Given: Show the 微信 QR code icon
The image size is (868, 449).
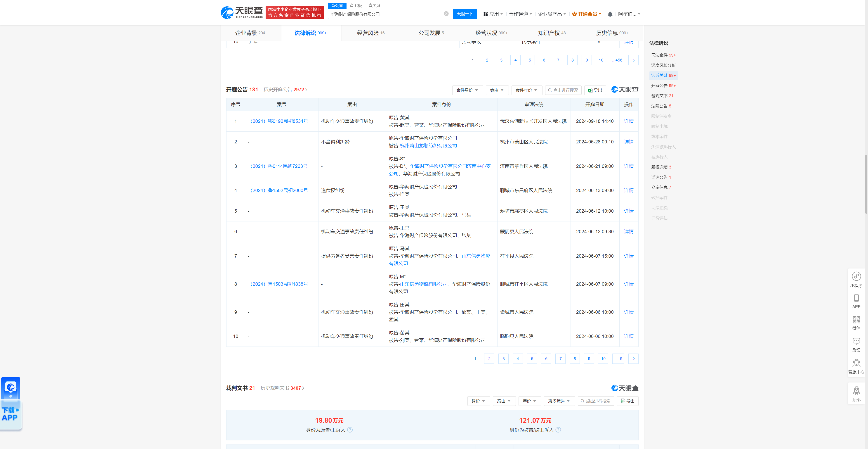Looking at the screenshot, I should click(856, 320).
